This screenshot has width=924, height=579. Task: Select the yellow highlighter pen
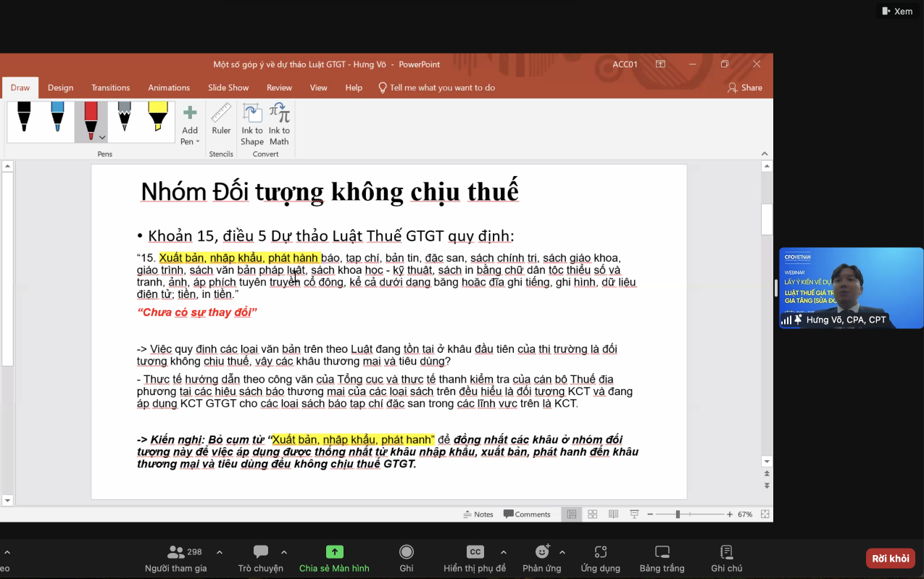tap(157, 118)
